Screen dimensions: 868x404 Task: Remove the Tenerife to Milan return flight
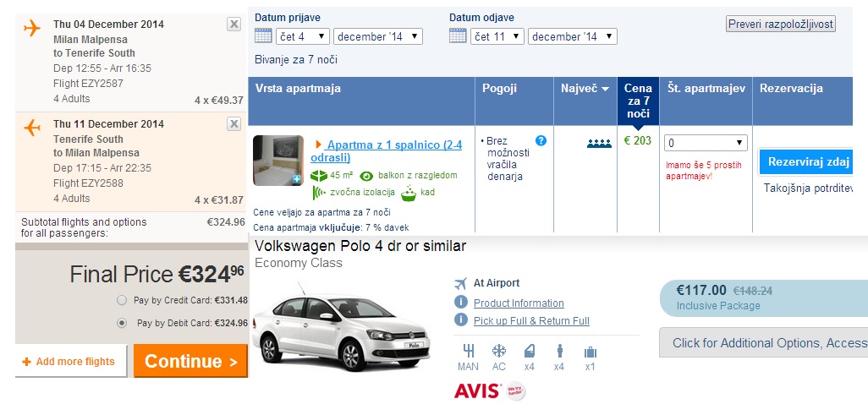[x=233, y=124]
